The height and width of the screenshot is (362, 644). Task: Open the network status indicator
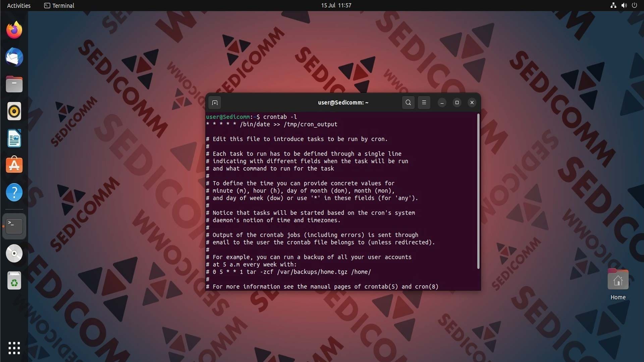[x=613, y=5]
